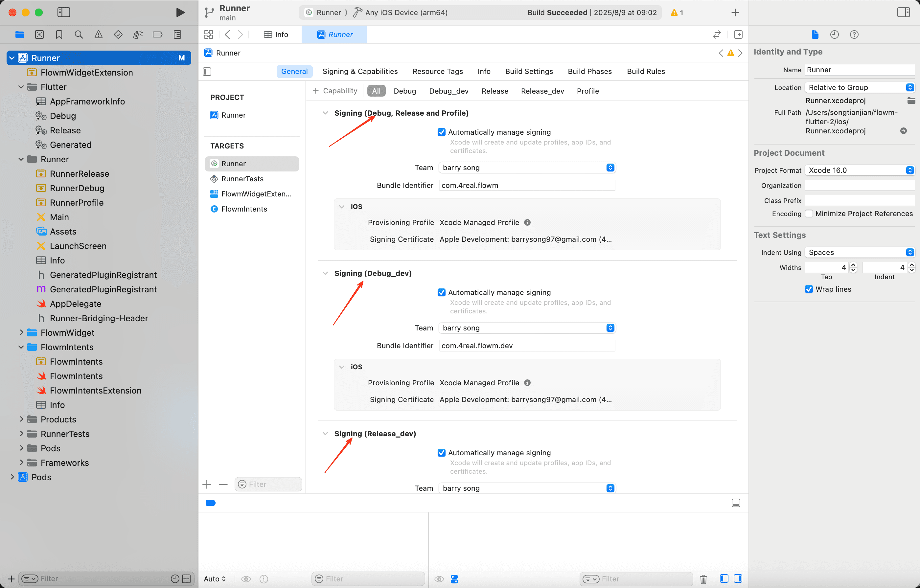Collapse the Flutter folder in navigator
Screen dimensions: 920x588
pos(21,87)
